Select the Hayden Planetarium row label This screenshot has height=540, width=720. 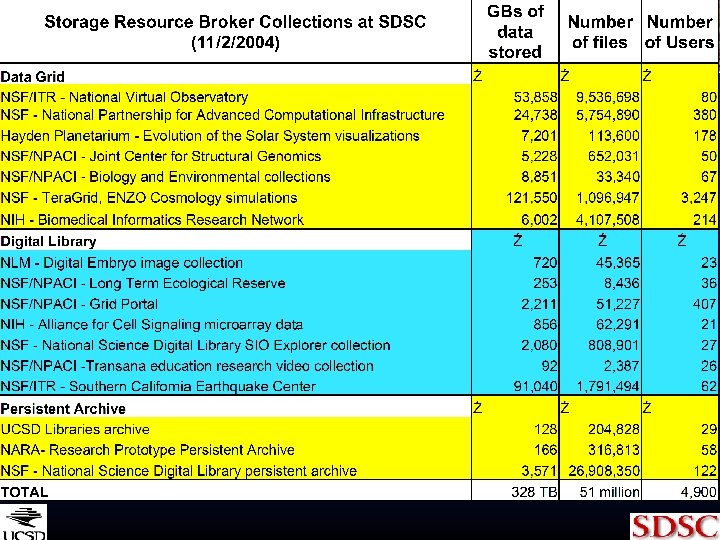pyautogui.click(x=210, y=136)
